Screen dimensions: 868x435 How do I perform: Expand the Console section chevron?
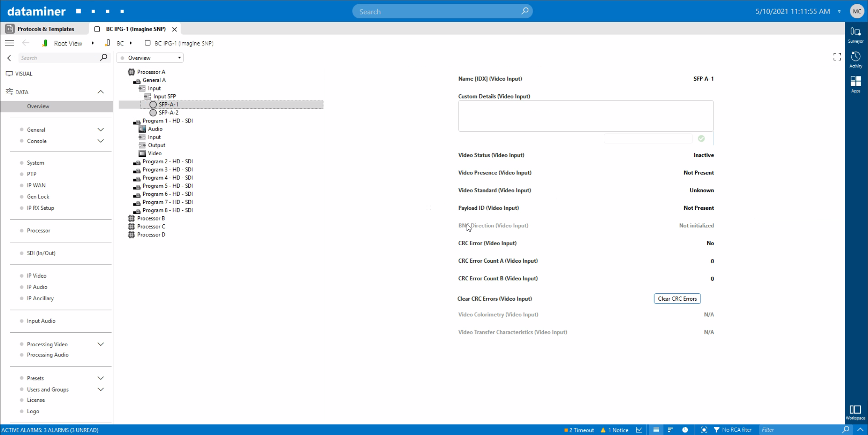click(x=101, y=141)
